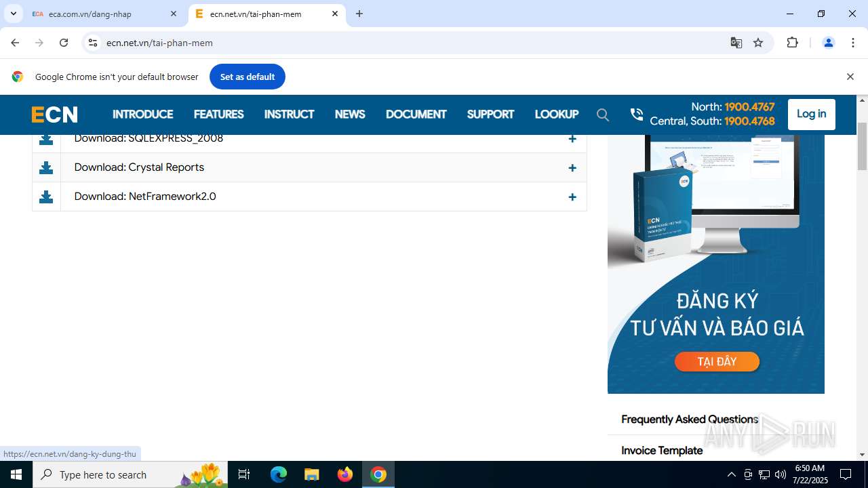
Task: Click download icon beside Crystal Reports
Action: point(46,167)
